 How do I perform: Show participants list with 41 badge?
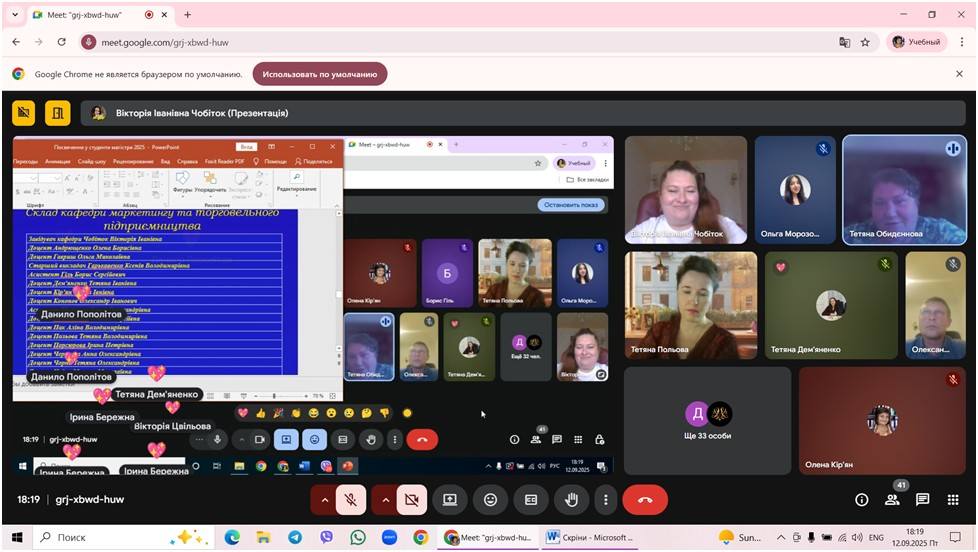tap(892, 499)
